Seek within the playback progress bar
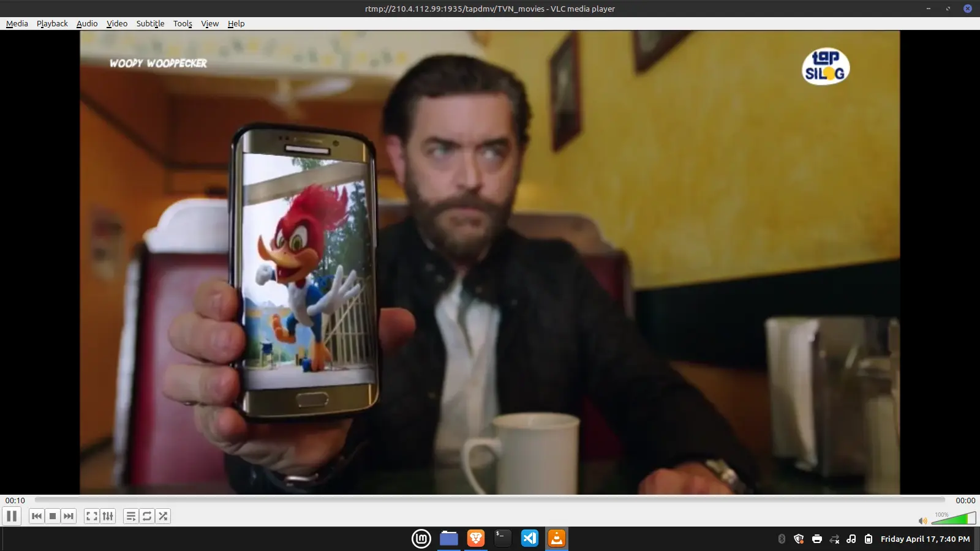Screen dimensions: 980x551 [x=490, y=500]
